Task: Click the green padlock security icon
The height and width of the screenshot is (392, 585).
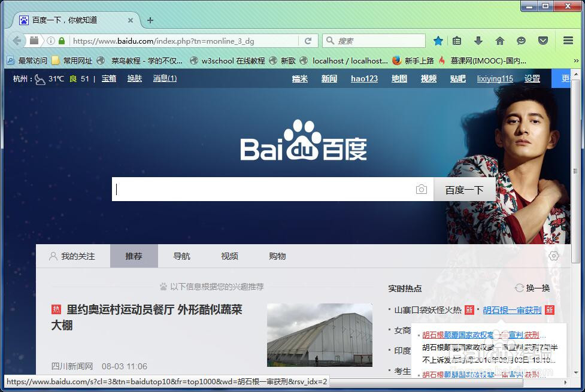Action: (x=62, y=41)
